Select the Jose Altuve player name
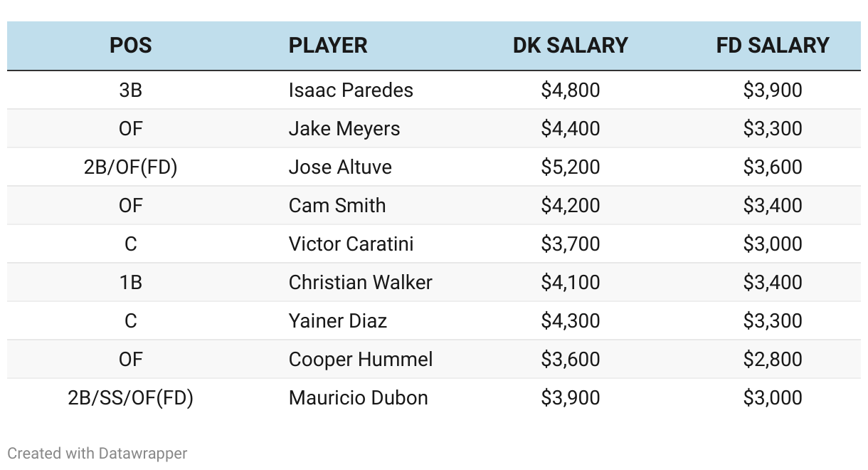 [340, 167]
